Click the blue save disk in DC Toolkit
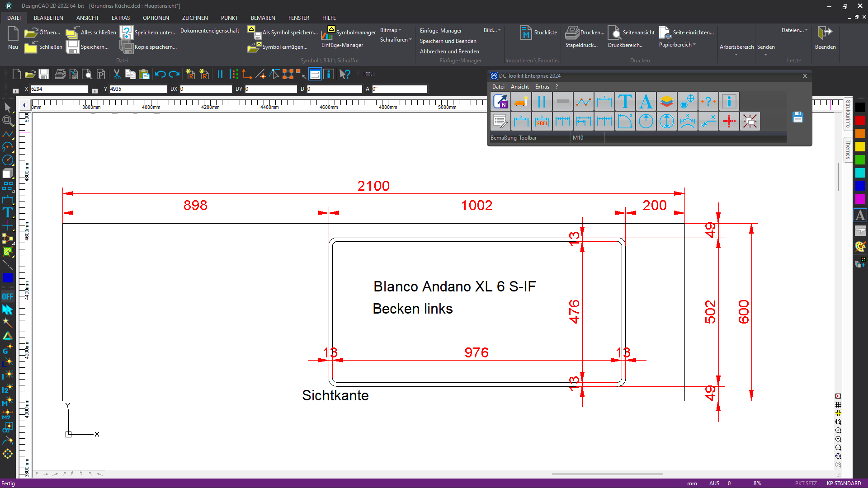This screenshot has width=868, height=488. coord(798,117)
